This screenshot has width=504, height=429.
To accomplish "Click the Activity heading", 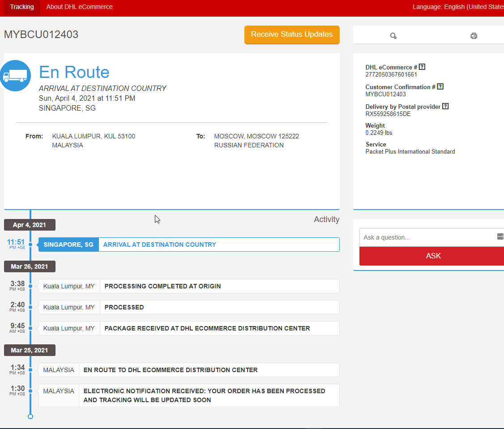I will click(x=327, y=219).
